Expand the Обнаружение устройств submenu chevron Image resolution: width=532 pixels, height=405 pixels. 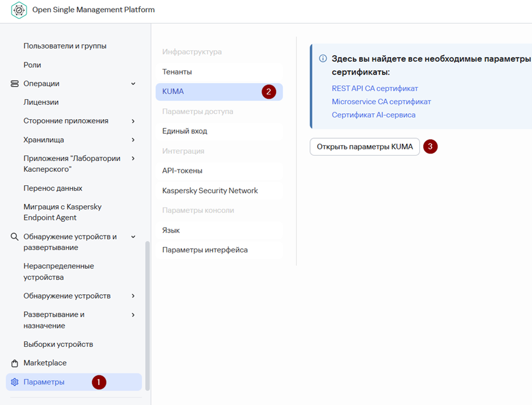click(x=133, y=295)
